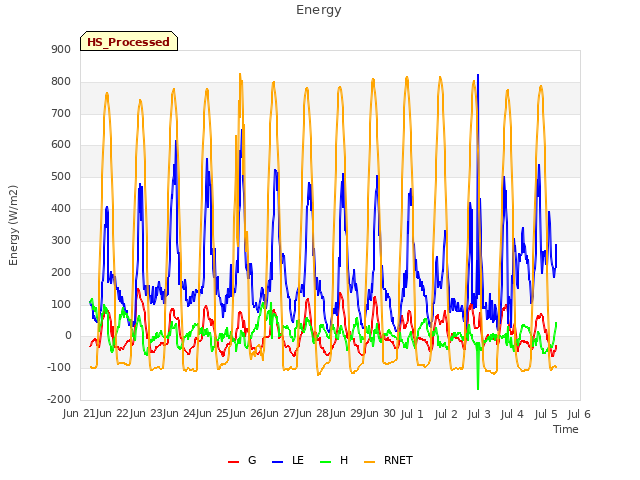
Task: Click the Jun 21 x-axis label
Action: click(x=79, y=414)
